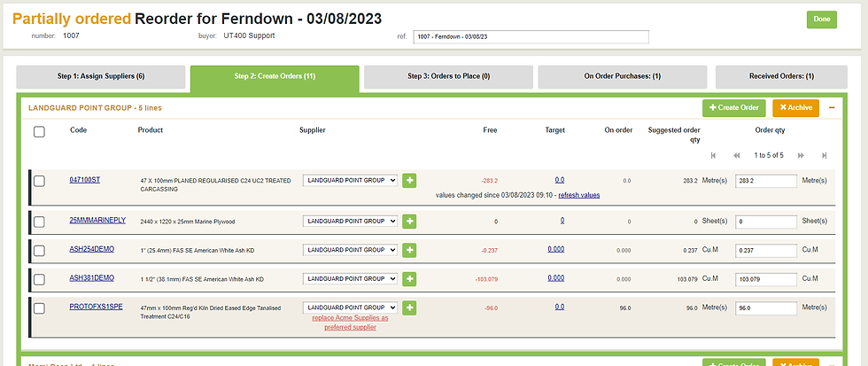
Task: Click '1 to 5 of 5' pager text
Action: pyautogui.click(x=769, y=156)
